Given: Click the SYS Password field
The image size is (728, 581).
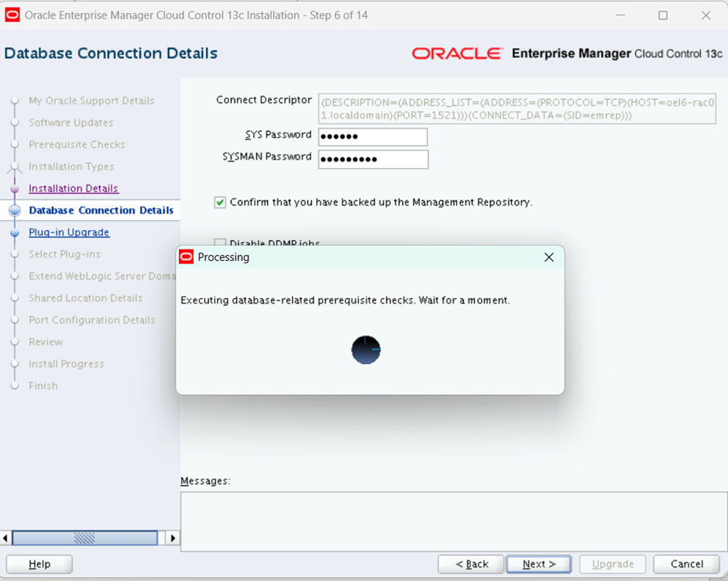Looking at the screenshot, I should (x=373, y=137).
